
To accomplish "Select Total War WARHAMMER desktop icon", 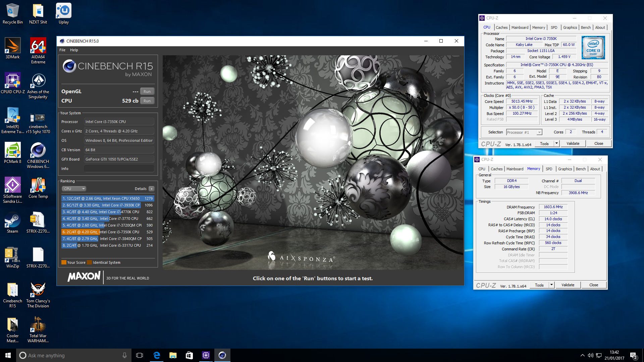I will tap(38, 329).
